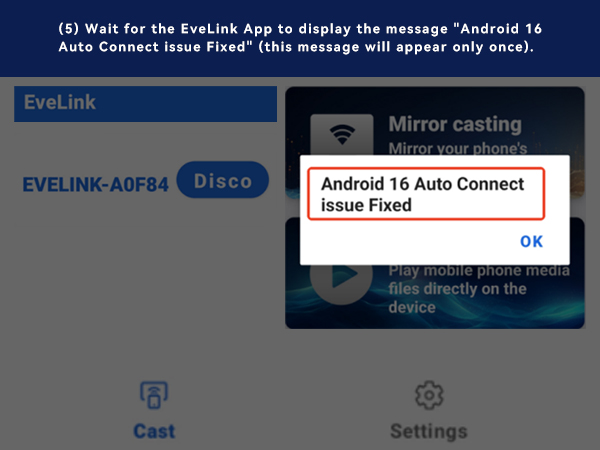Tap the empty device list area below EVELINK-A0F84
Screen dimensions: 600x450
click(145, 283)
